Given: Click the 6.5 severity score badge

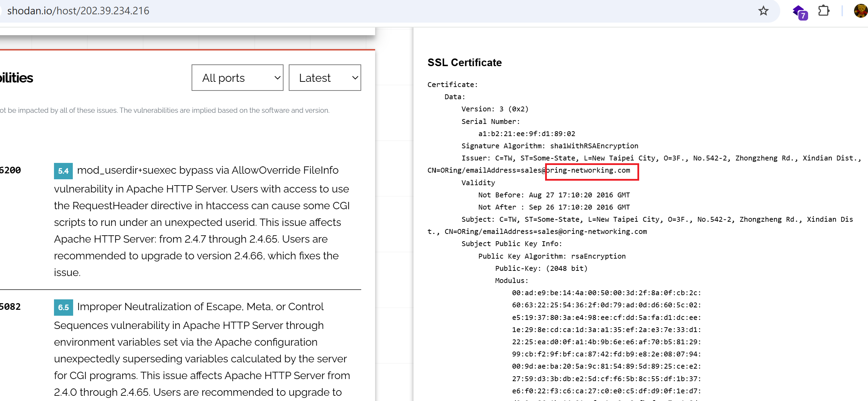Looking at the screenshot, I should [63, 307].
